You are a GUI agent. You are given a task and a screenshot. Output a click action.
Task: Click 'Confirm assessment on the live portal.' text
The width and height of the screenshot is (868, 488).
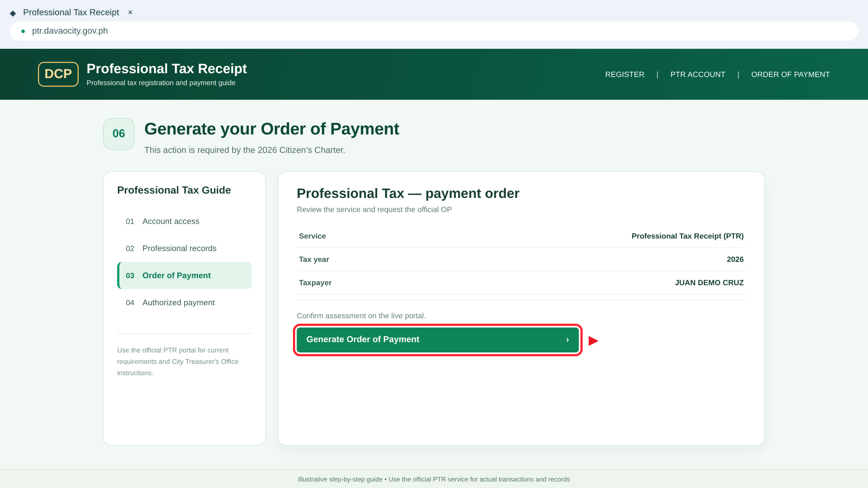(361, 316)
